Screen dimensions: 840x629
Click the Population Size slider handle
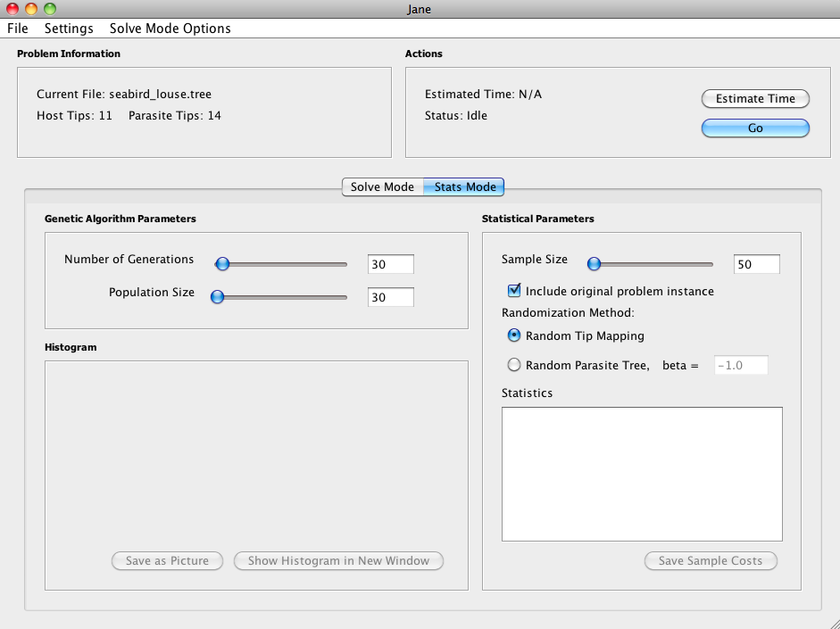click(217, 297)
